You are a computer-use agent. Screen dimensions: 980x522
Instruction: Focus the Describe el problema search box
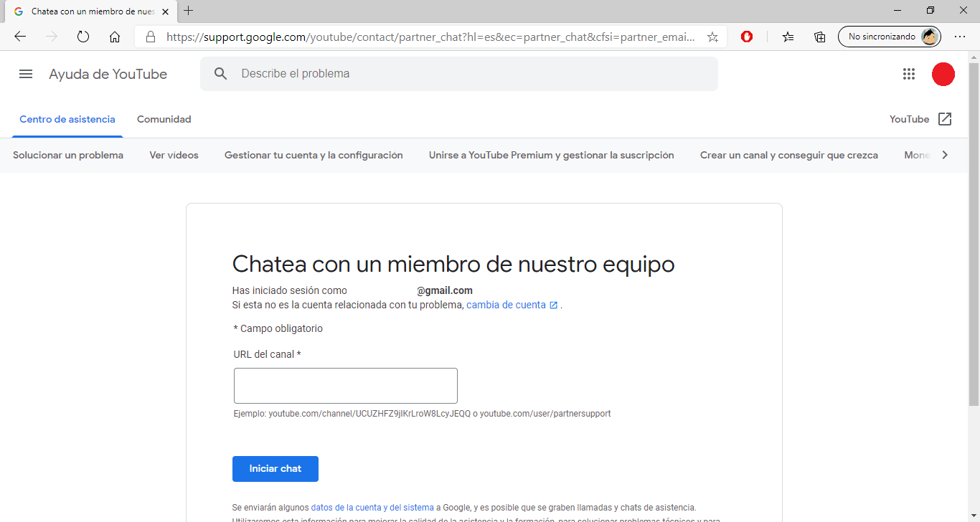(459, 74)
